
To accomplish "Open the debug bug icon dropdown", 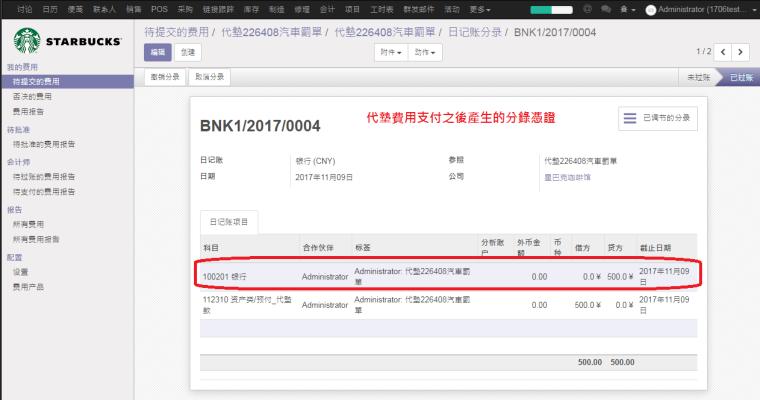I will click(x=628, y=9).
